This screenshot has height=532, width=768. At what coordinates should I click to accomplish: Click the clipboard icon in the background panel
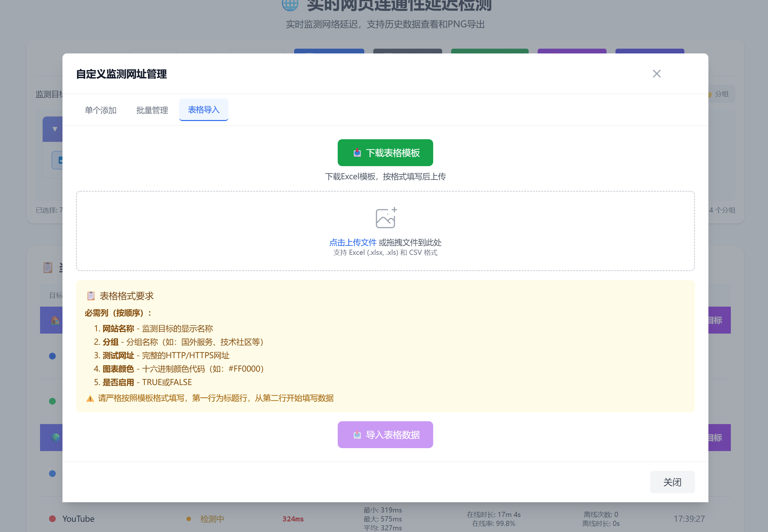coord(48,267)
